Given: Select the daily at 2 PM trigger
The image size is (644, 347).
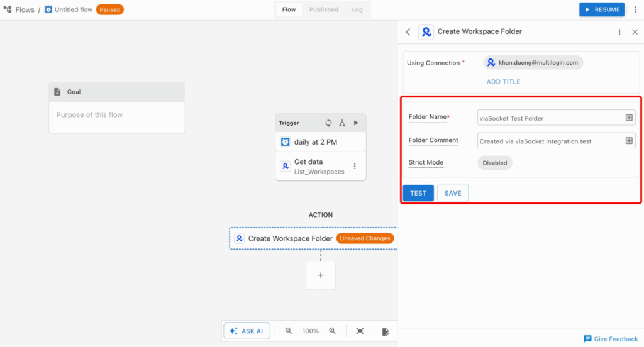Looking at the screenshot, I should pyautogui.click(x=320, y=142).
